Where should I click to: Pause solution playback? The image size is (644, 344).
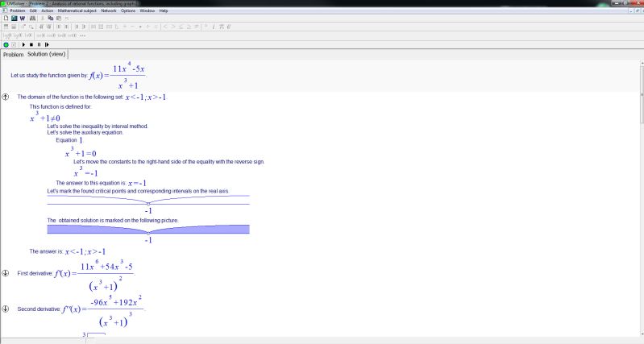pyautogui.click(x=39, y=44)
